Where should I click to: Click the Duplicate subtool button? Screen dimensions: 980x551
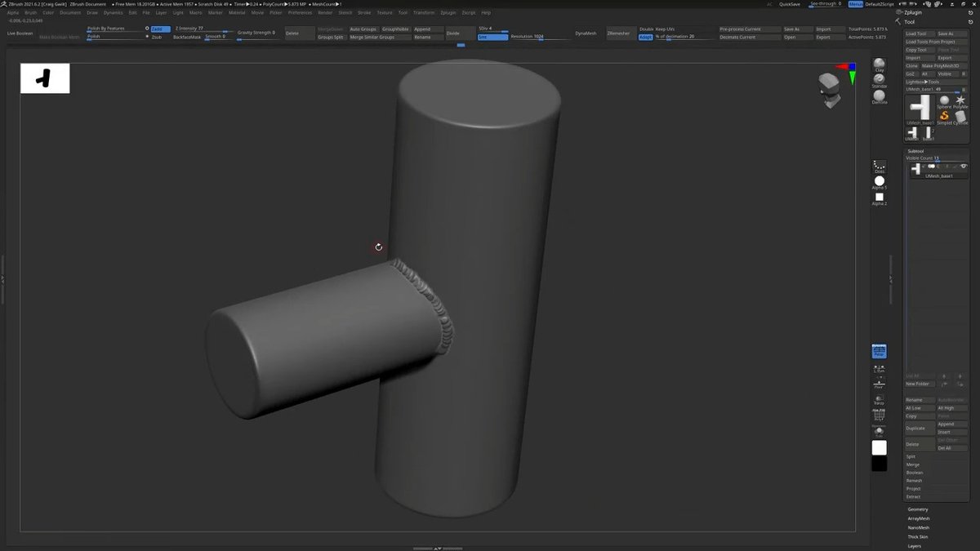[920, 428]
